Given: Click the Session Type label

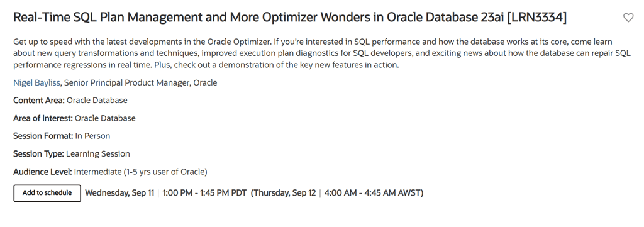Looking at the screenshot, I should [x=38, y=154].
